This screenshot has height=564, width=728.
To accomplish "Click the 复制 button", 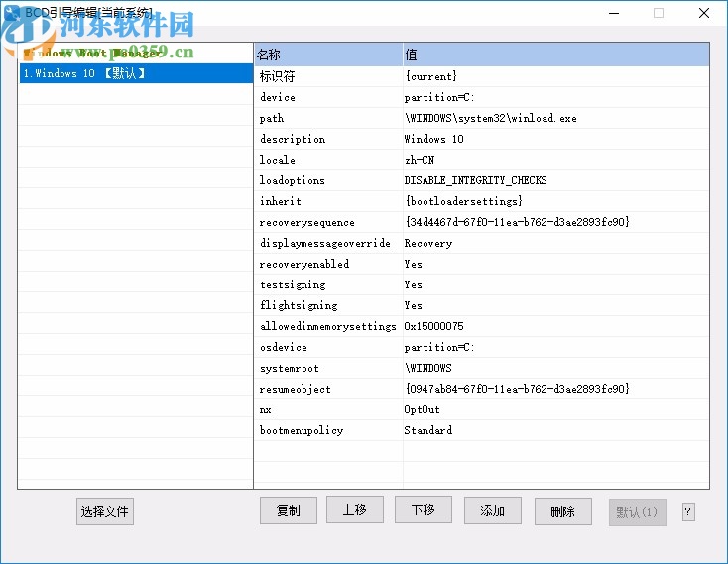I will coord(289,510).
